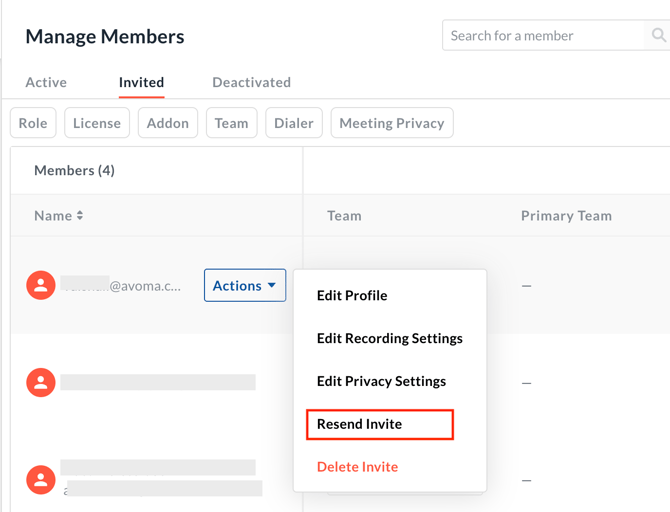
Task: Choose Edit Profile from the menu
Action: (x=352, y=295)
